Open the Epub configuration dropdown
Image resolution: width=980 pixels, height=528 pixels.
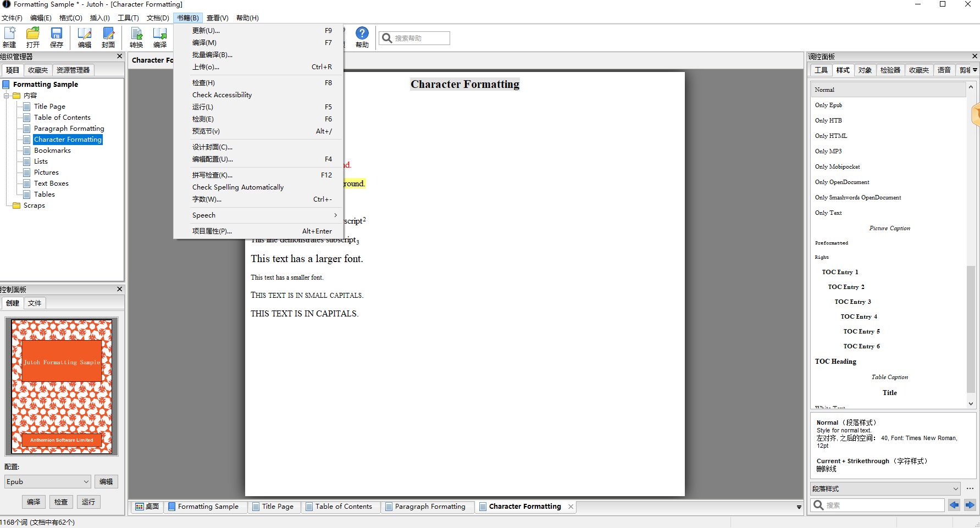[x=47, y=482]
